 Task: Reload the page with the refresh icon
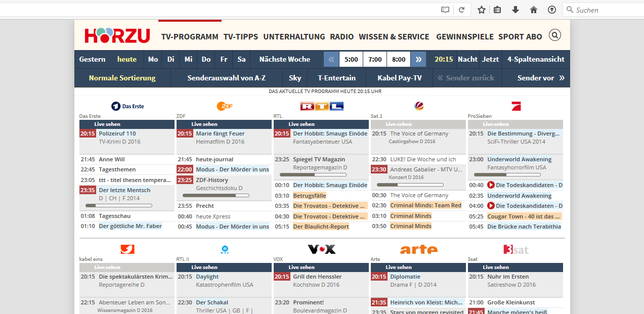point(461,10)
